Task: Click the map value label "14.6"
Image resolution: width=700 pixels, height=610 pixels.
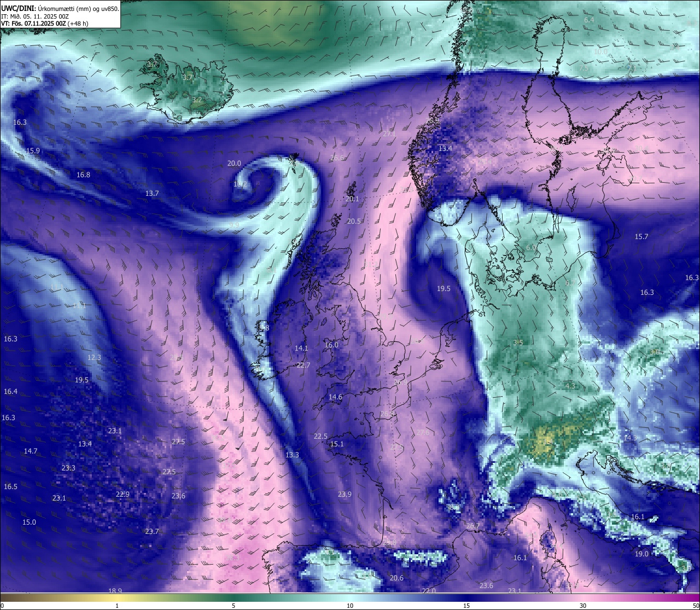Action: (335, 397)
